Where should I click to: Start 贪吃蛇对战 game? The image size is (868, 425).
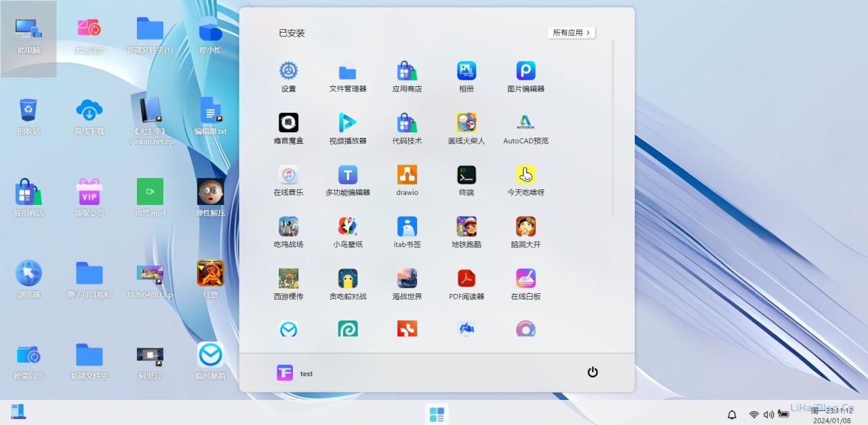coord(347,285)
